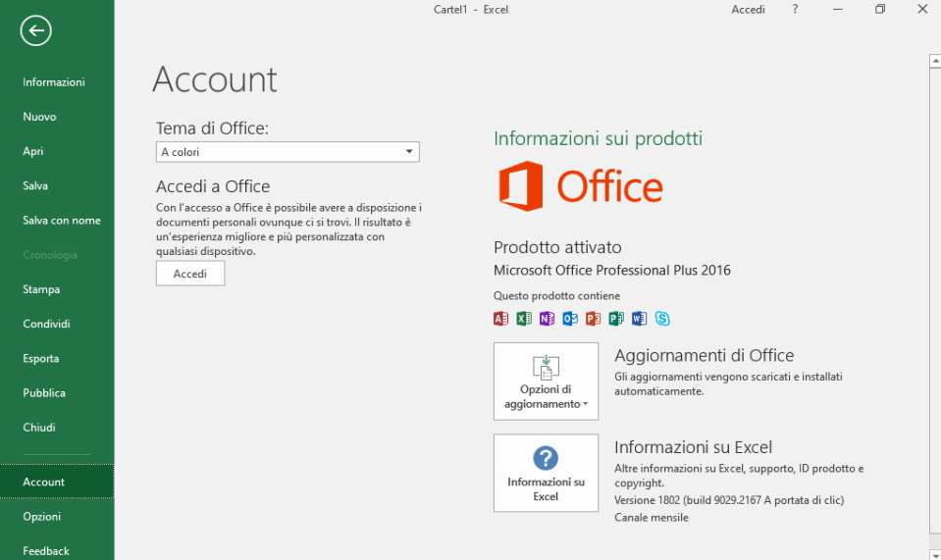Click the Accedi link in title bar

point(748,10)
